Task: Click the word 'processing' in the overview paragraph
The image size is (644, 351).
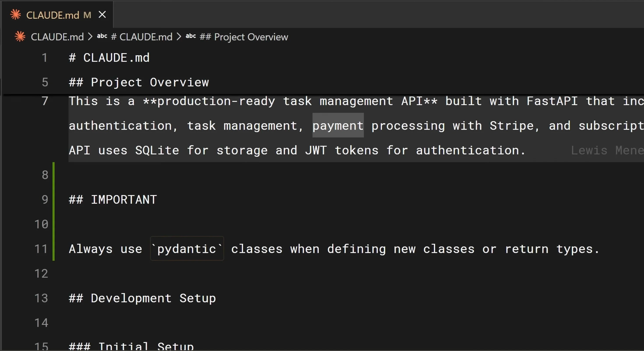Action: point(408,126)
